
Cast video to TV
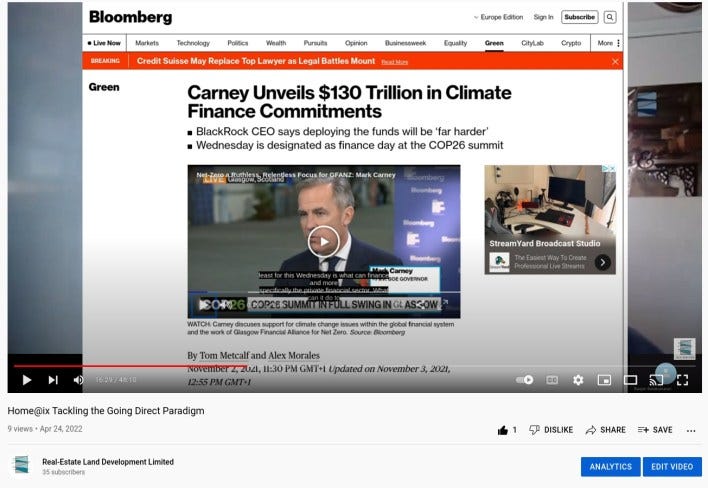[x=656, y=380]
